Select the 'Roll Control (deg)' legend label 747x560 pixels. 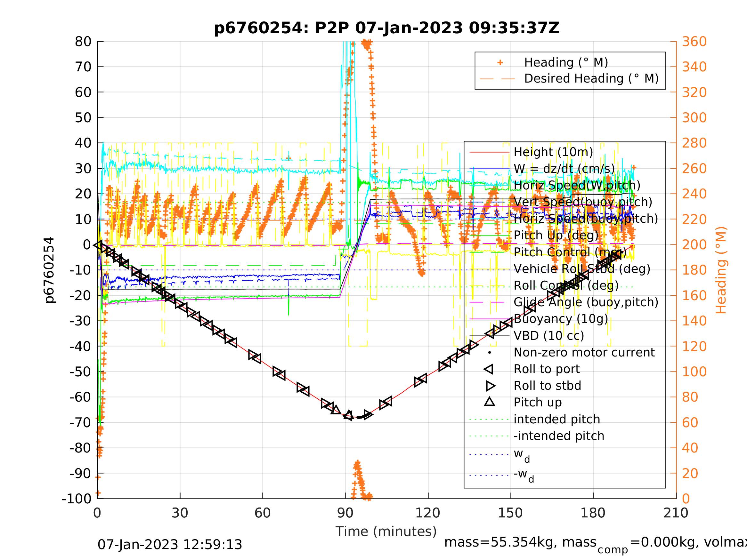[x=566, y=285]
